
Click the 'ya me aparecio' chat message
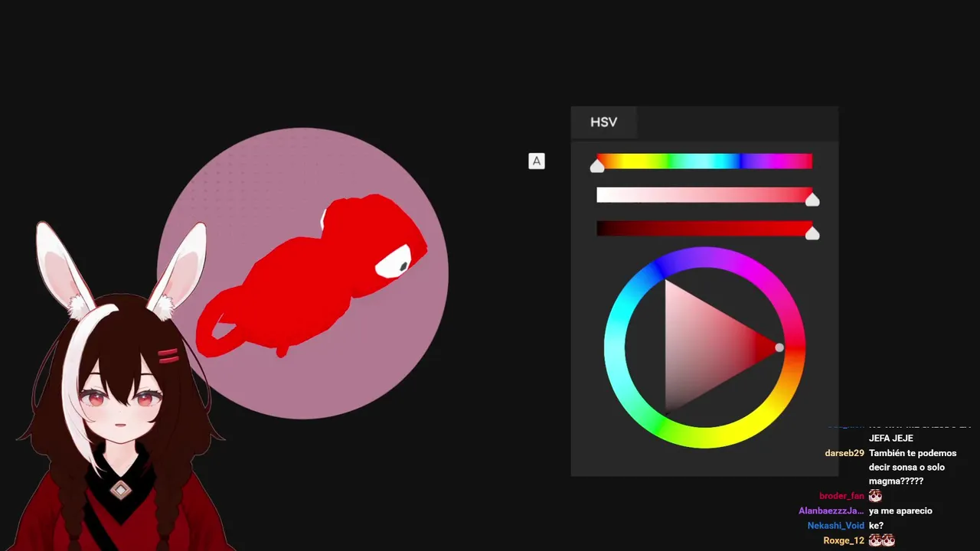click(x=900, y=510)
